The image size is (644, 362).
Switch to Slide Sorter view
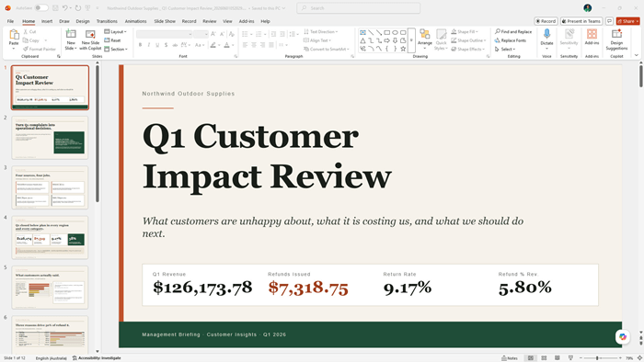pos(544,358)
